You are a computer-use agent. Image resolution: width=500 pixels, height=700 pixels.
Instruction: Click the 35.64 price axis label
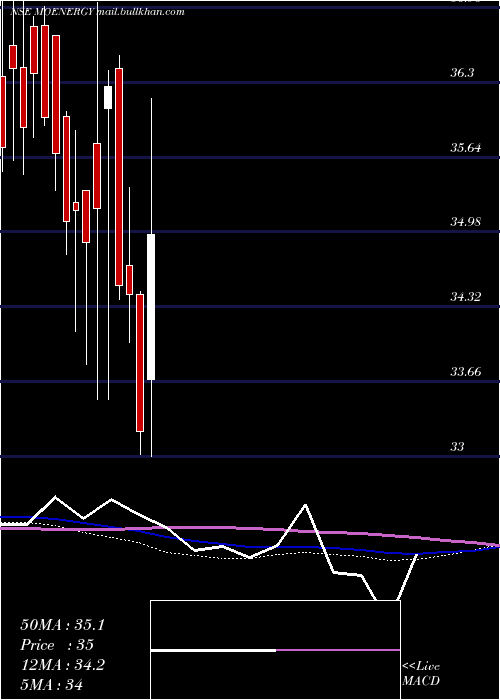tap(465, 147)
